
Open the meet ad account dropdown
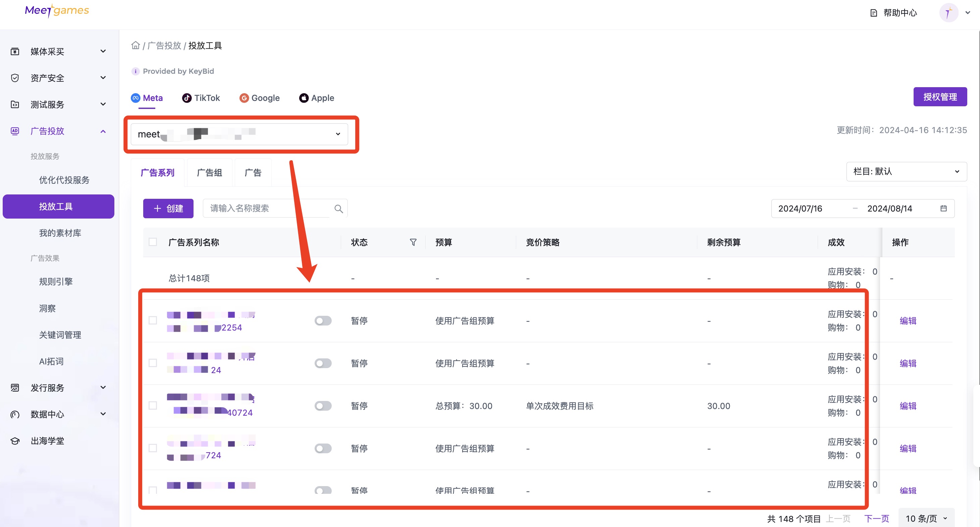coord(239,134)
